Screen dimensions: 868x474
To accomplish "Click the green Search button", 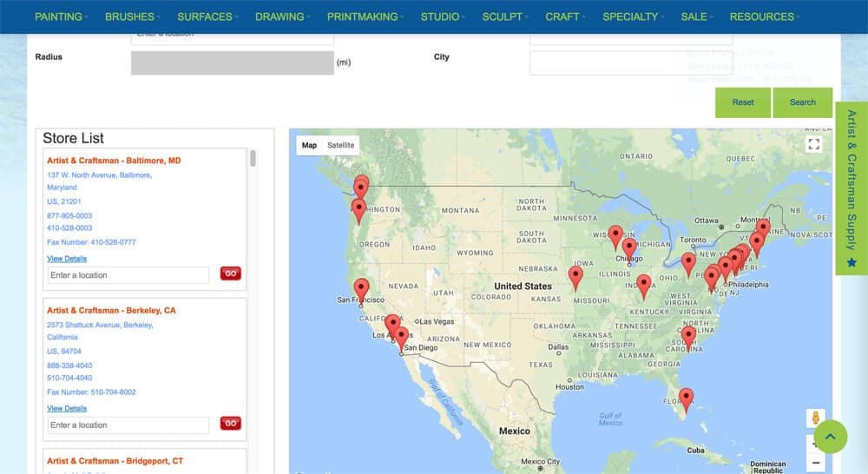I will [803, 102].
